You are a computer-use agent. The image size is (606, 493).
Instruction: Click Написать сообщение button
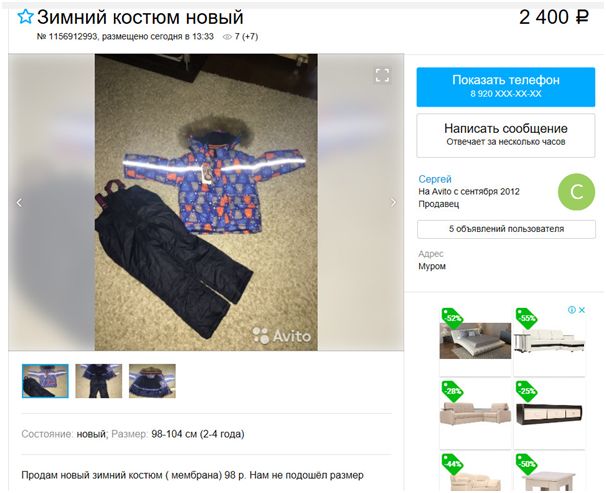click(506, 135)
